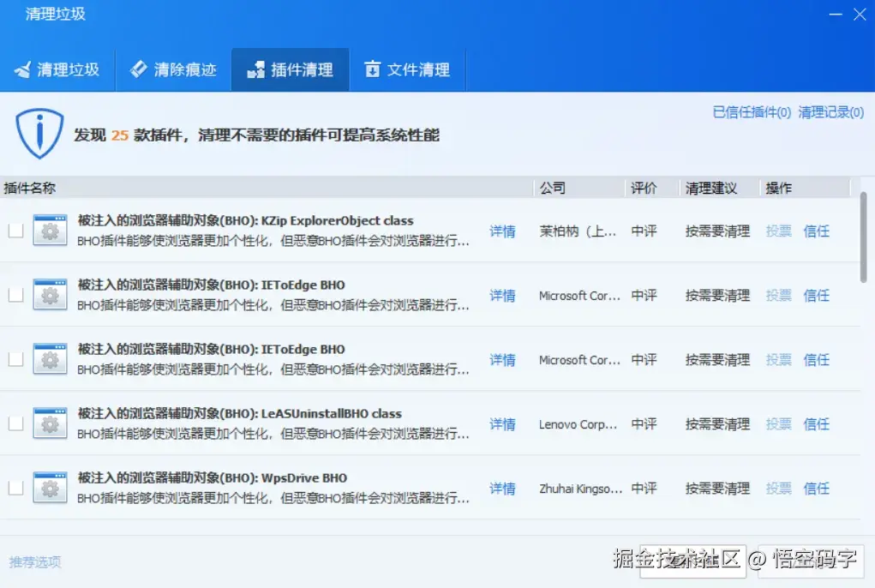Click the plug icon on the 插件清理 tab

click(x=255, y=69)
